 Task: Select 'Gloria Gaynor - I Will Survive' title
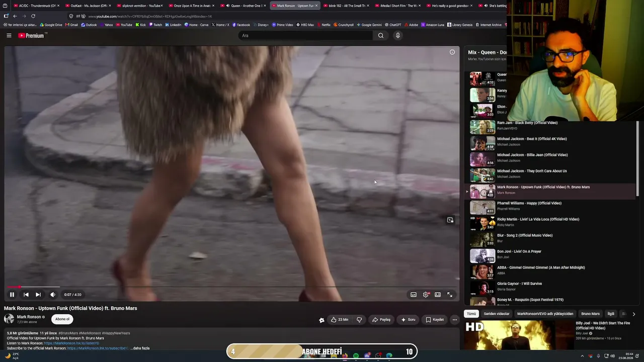coord(519,284)
